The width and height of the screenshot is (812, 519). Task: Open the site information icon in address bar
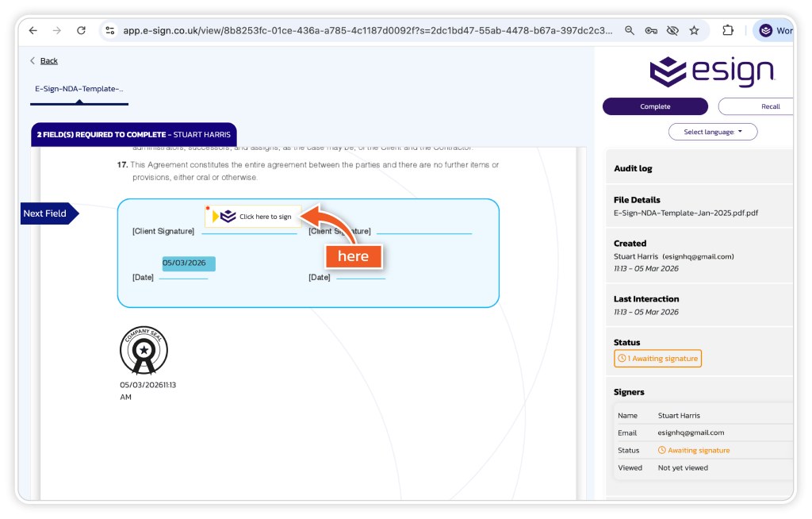pos(110,30)
